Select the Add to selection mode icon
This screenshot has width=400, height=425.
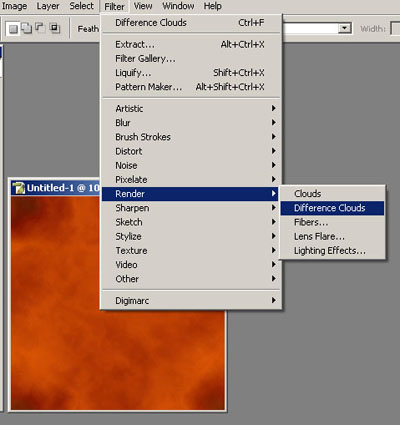(27, 28)
